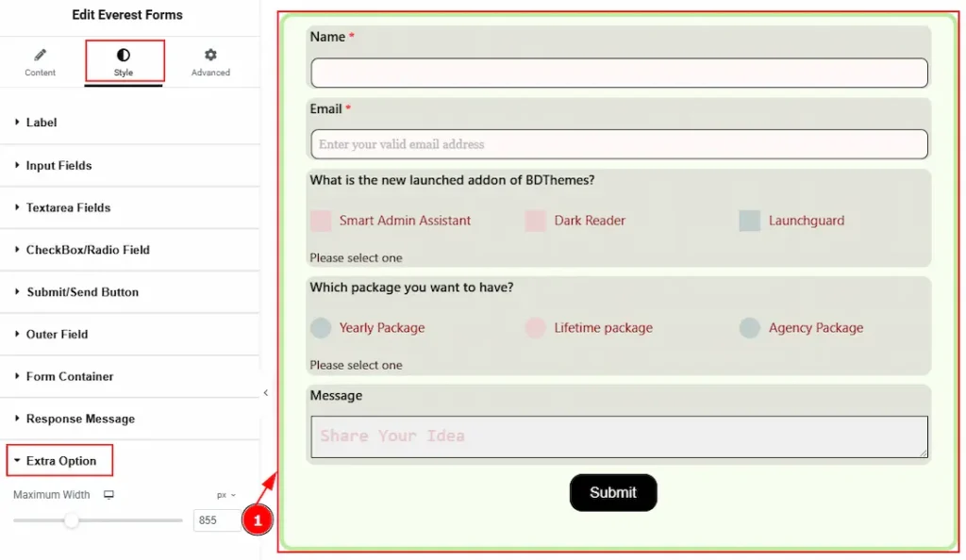Choose the Yearly Package radio button
The image size is (966, 560).
click(x=321, y=328)
